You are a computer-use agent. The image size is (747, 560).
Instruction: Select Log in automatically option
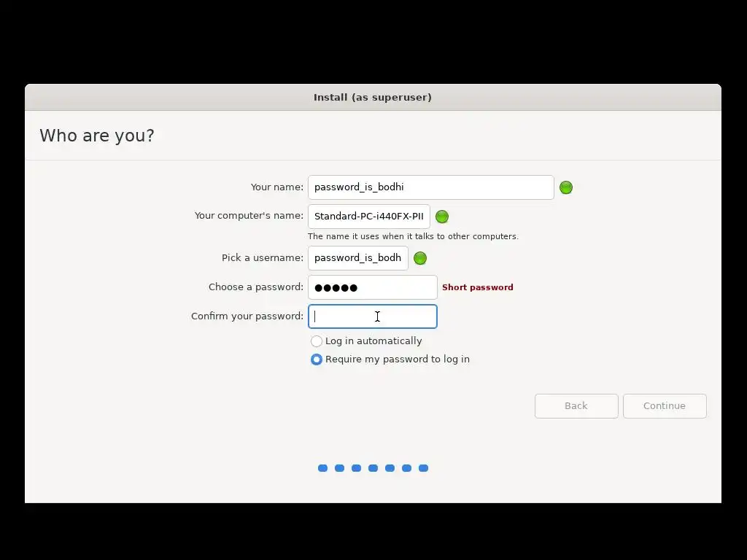tap(366, 341)
